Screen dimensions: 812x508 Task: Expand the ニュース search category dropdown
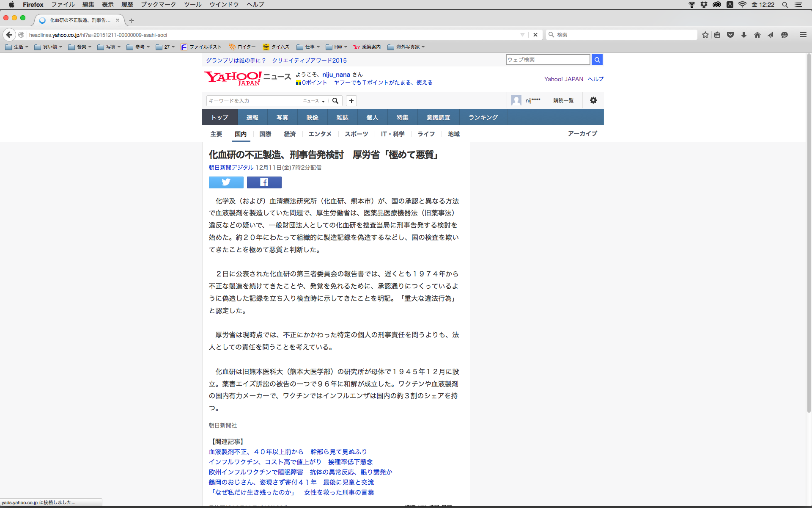click(x=314, y=101)
